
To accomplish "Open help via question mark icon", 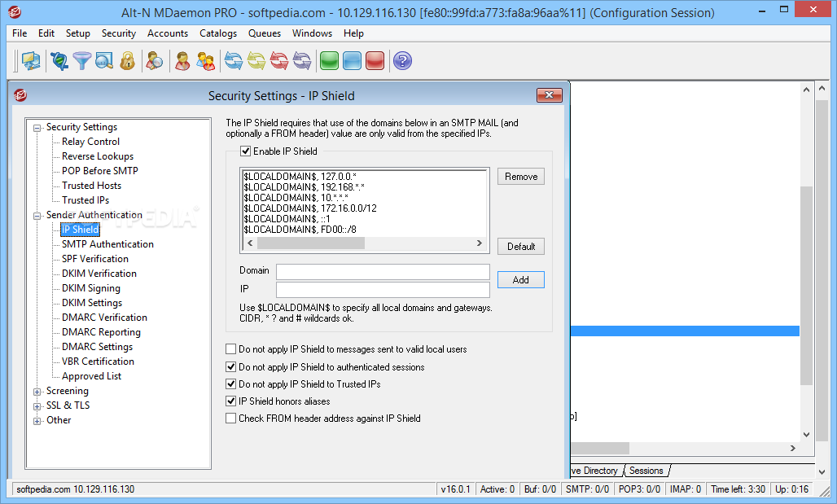I will (402, 61).
